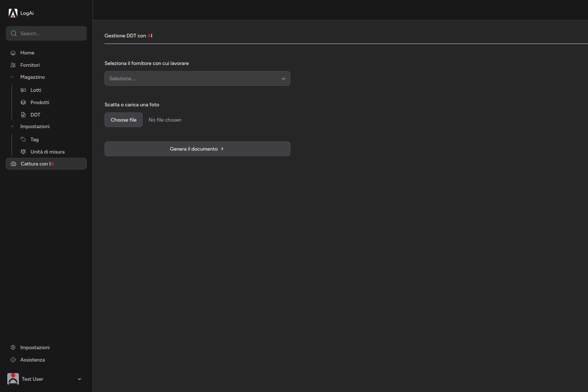Click the LogAi logo icon
Image resolution: width=588 pixels, height=392 pixels.
pos(13,13)
